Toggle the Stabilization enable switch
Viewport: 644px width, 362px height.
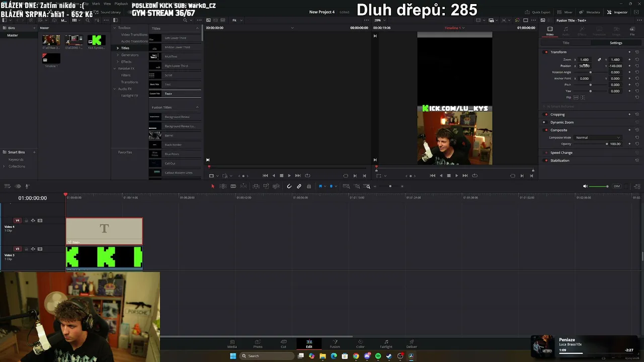(x=546, y=160)
